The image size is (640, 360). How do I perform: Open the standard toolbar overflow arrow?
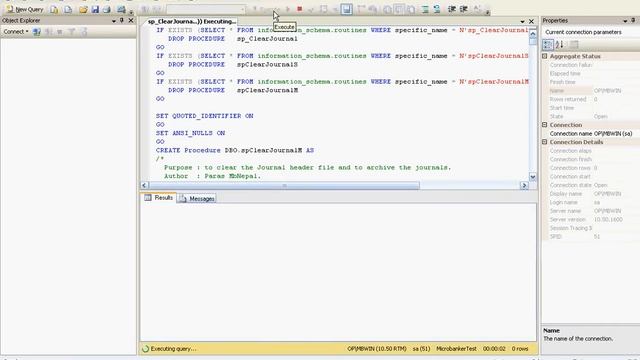tap(131, 11)
